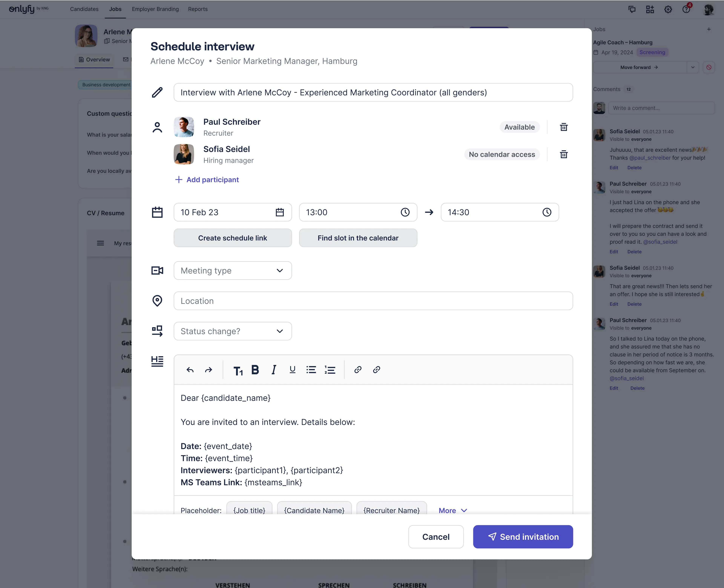Viewport: 724px width, 588px height.
Task: Open the Candidates menu
Action: [84, 9]
